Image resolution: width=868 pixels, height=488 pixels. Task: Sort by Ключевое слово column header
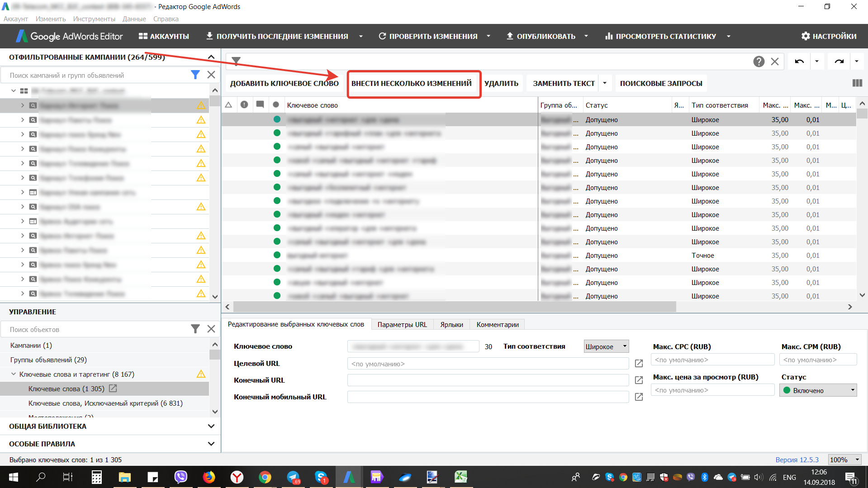coord(411,105)
